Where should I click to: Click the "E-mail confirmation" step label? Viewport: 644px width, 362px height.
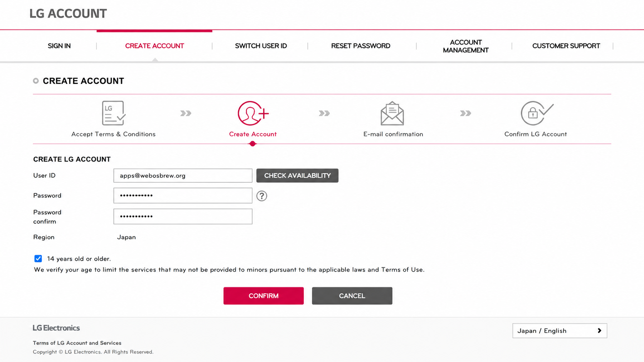393,134
